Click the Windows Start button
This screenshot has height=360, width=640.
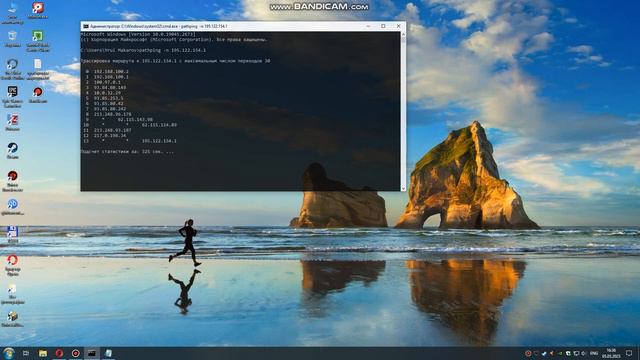click(x=9, y=353)
